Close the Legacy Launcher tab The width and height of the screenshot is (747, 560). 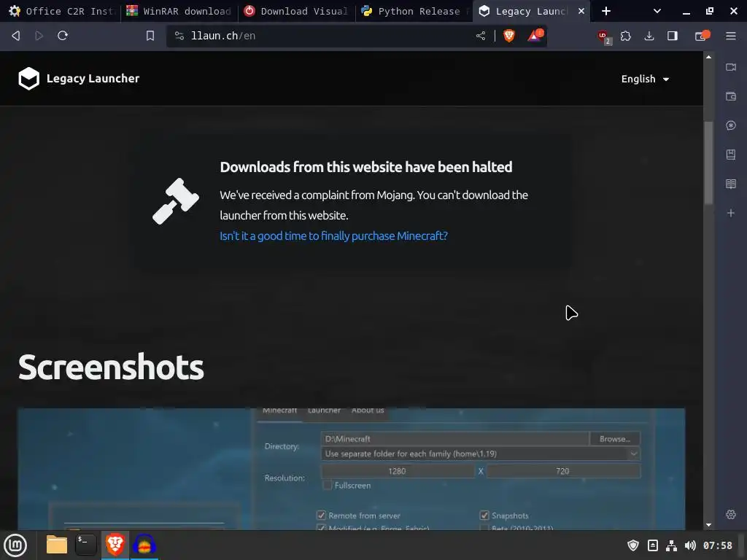(581, 11)
